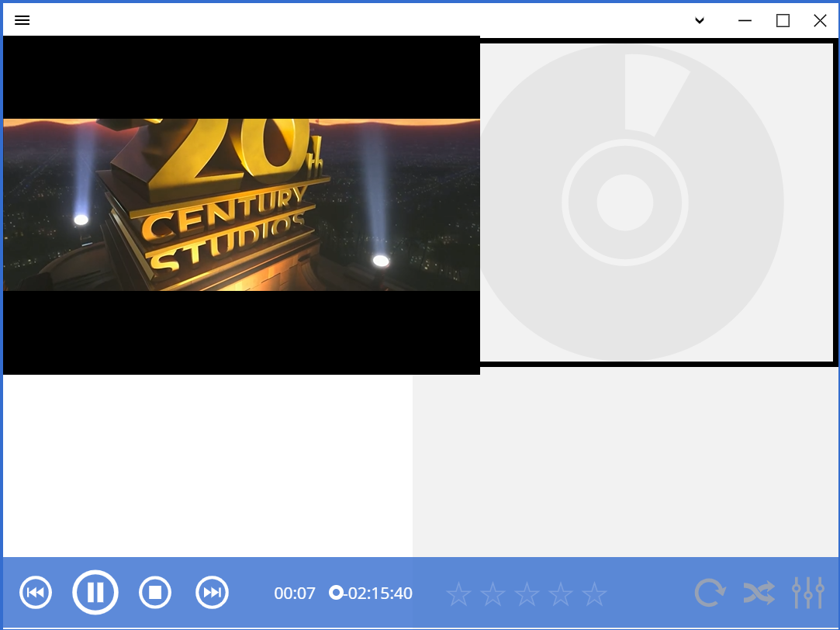Rate the video two stars
840x630 pixels.
tap(493, 594)
